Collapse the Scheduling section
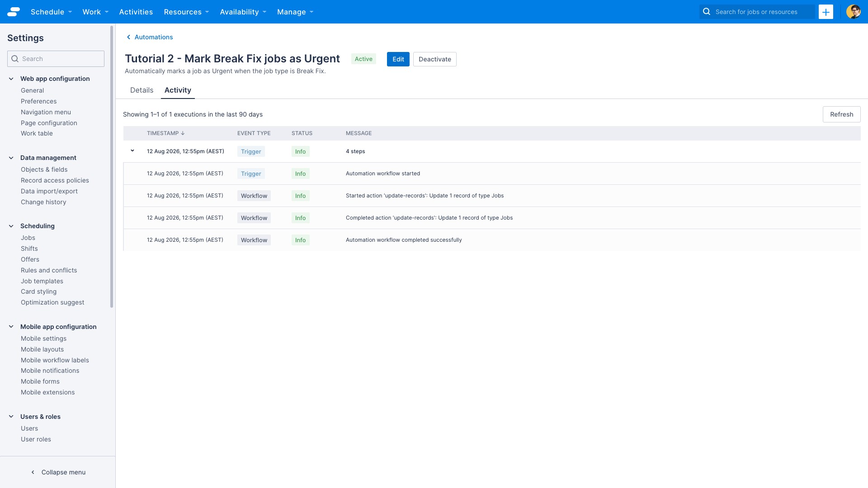 [11, 226]
